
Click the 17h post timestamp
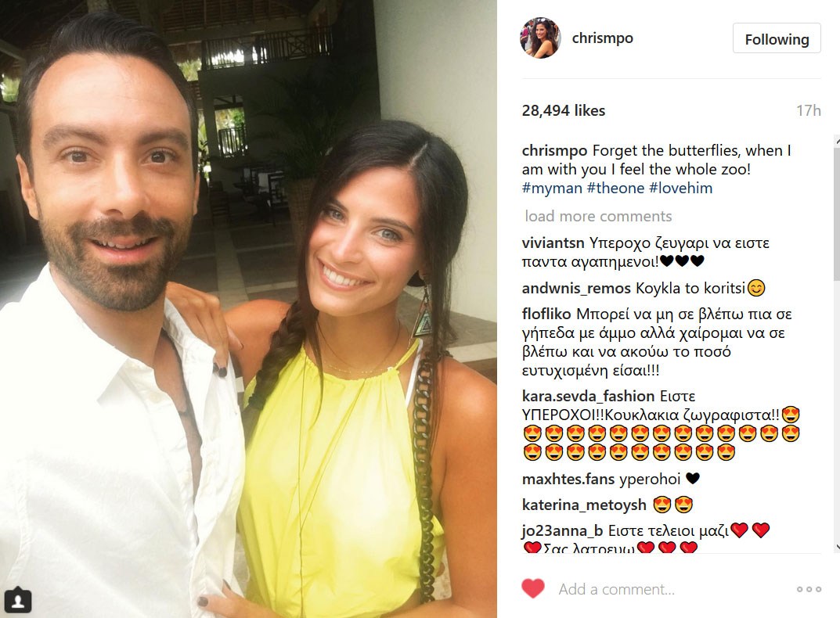tap(809, 110)
